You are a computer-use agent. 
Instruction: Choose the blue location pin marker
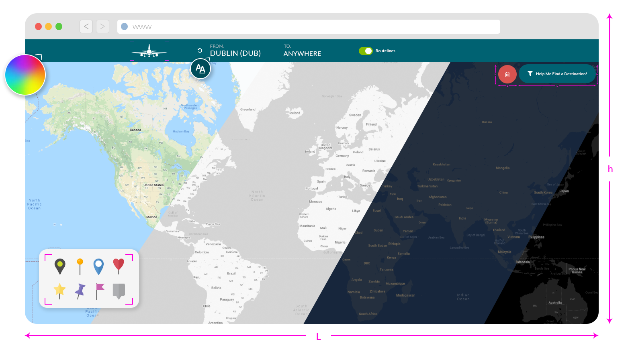(x=98, y=266)
